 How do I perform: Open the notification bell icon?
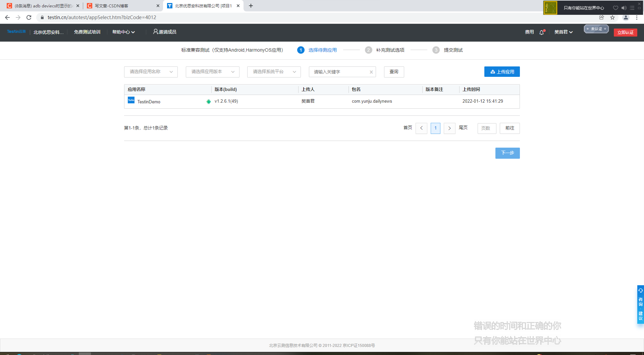pos(542,32)
